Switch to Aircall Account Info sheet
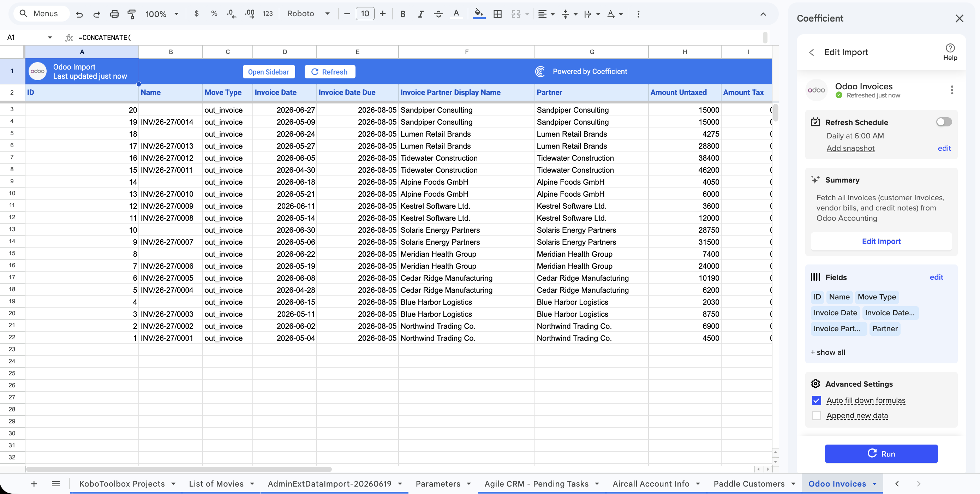Viewport: 980px width, 494px height. click(651, 484)
